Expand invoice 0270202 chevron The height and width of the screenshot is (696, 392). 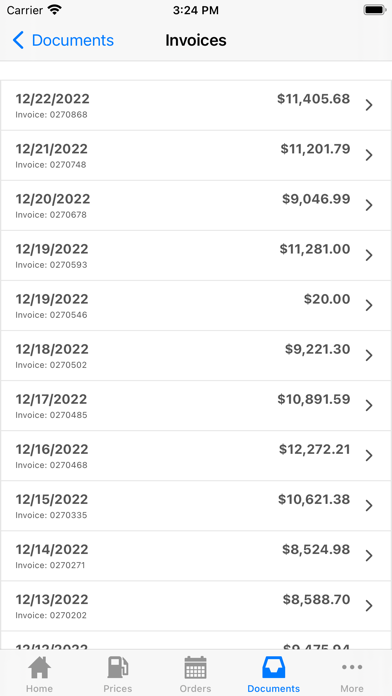click(x=369, y=606)
